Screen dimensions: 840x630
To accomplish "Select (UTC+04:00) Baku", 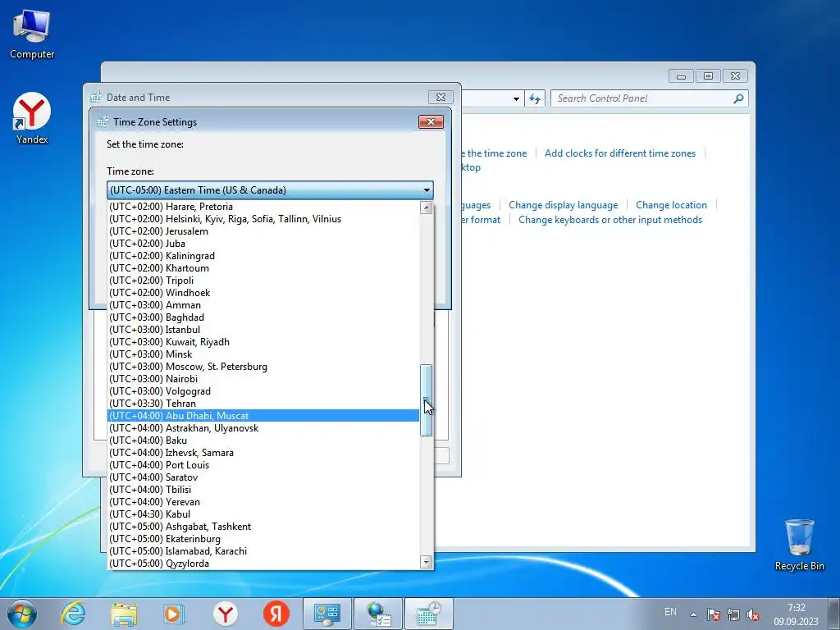I will 263,441.
